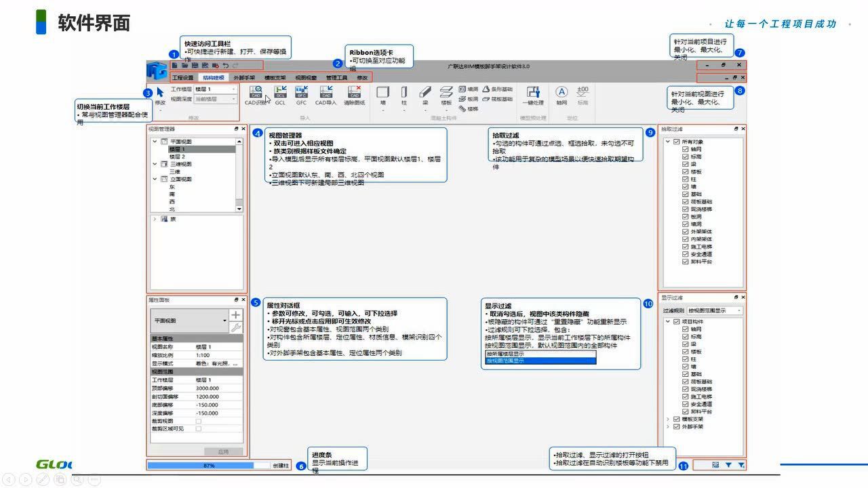Click the wrench icon in 属性面板
This screenshot has width=868, height=488.
(235, 327)
